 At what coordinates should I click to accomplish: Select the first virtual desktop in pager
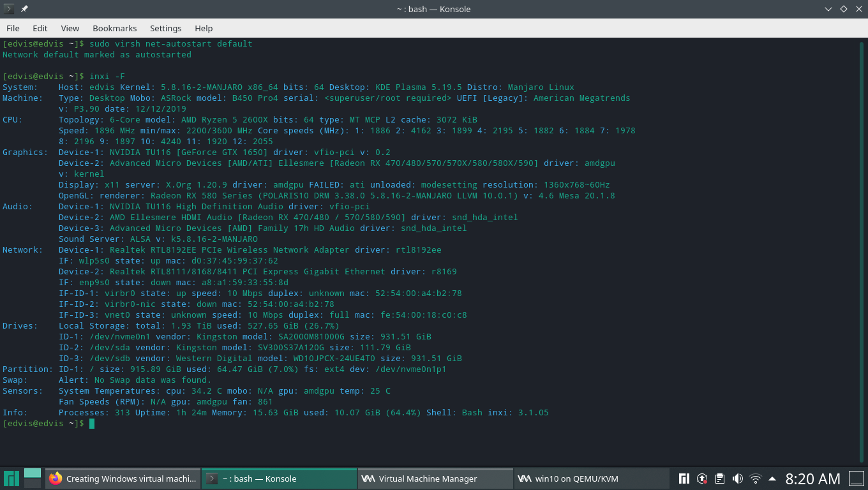(33, 473)
